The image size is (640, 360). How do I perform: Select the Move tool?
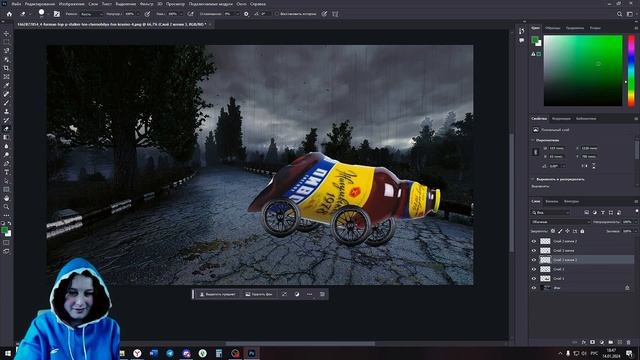(7, 33)
